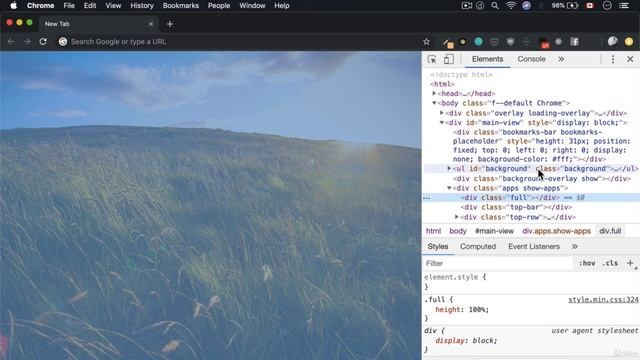Collapse the apps show-apps div
The width and height of the screenshot is (640, 360).
pos(449,188)
